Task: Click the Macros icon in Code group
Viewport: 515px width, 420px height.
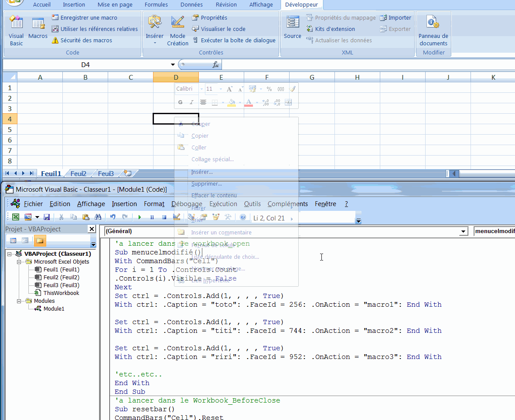Action: coord(38,29)
